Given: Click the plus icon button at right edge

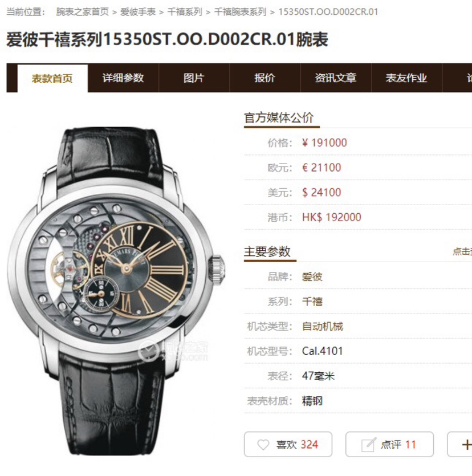Looking at the screenshot, I should tap(466, 445).
